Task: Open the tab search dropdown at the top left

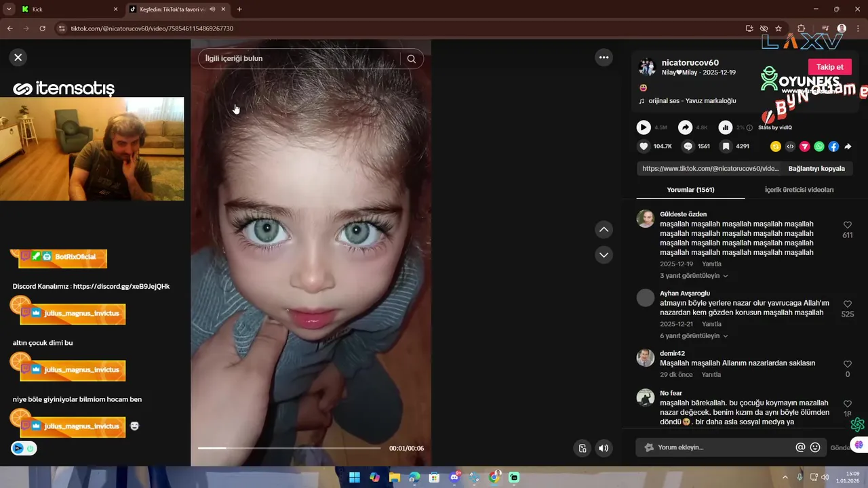Action: tap(8, 9)
